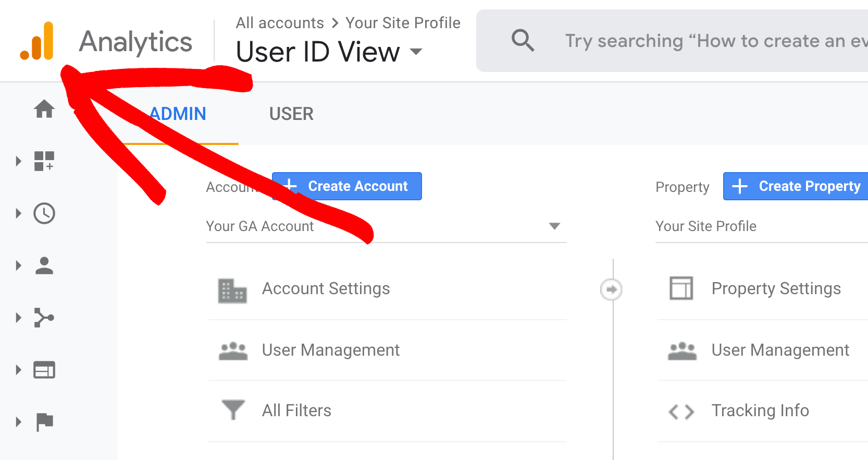This screenshot has width=868, height=460.
Task: Open the Conversions flag icon
Action: (44, 422)
